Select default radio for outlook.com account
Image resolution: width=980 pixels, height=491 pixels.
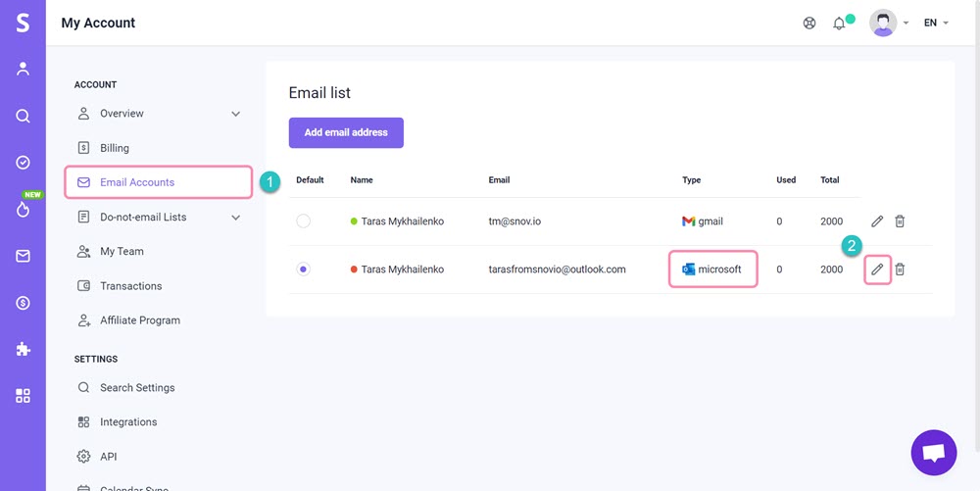coord(303,270)
